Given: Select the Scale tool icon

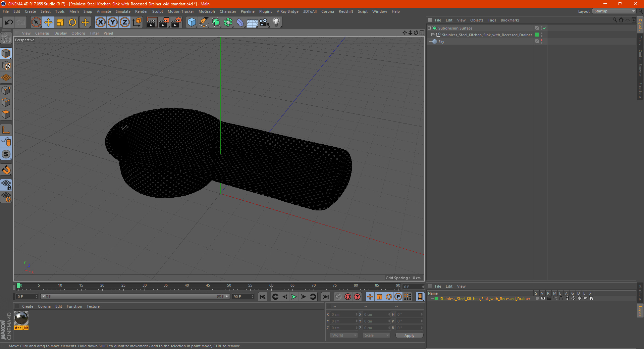Looking at the screenshot, I should [60, 22].
